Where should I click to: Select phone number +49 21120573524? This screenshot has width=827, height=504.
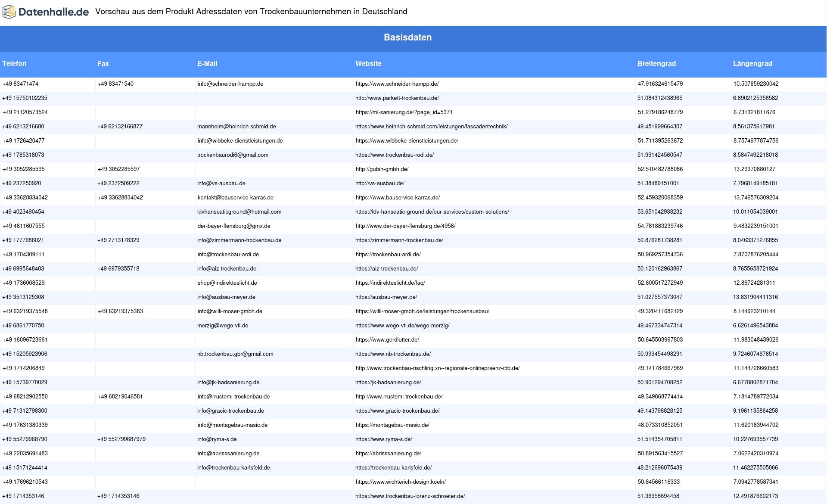(25, 112)
